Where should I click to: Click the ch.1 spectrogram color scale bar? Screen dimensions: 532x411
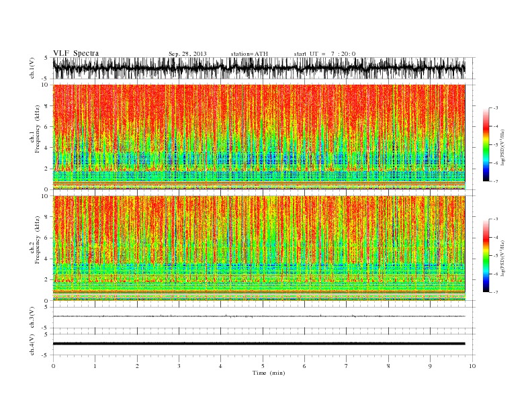[486, 145]
